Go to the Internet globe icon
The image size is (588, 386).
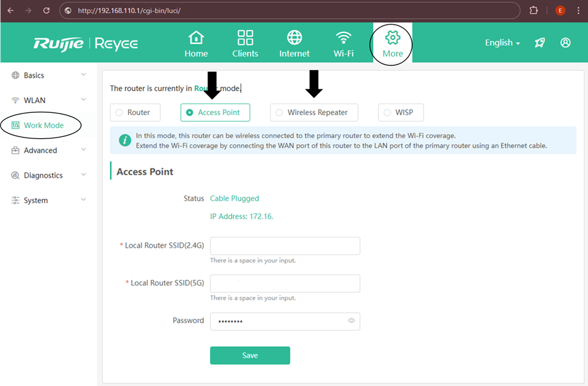click(x=294, y=38)
